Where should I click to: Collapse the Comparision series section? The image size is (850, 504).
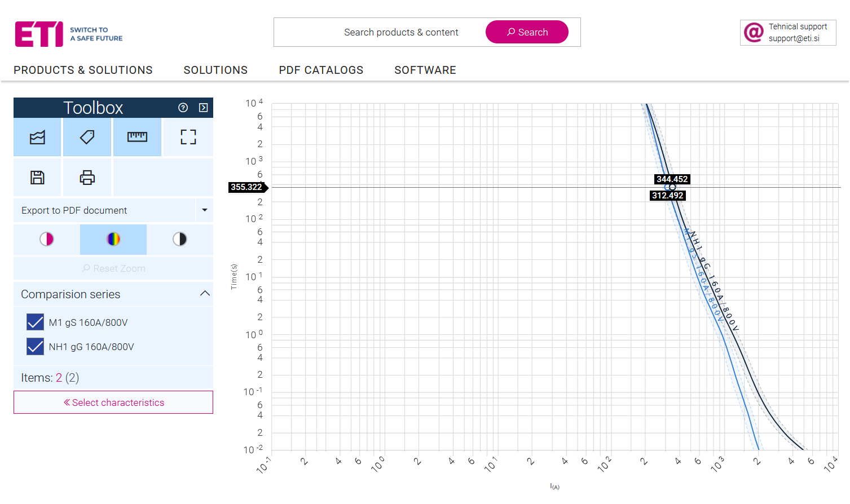205,294
